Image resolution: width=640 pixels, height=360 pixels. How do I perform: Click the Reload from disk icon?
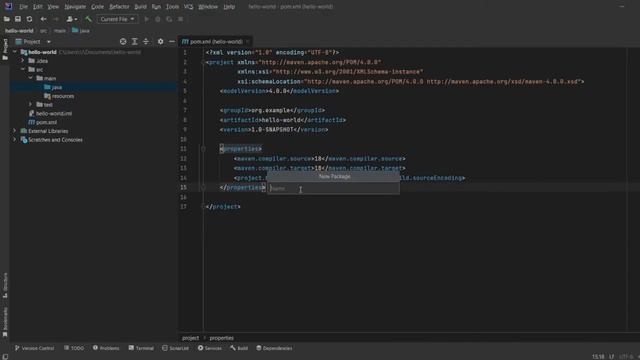click(29, 19)
